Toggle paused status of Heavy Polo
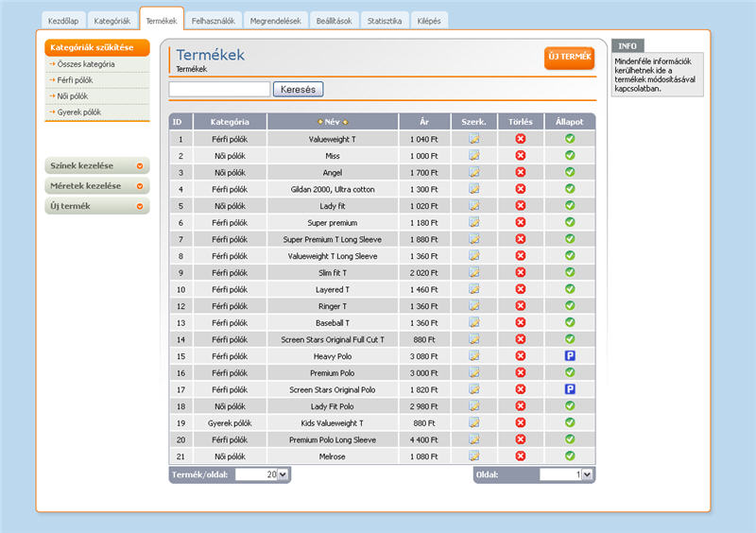This screenshot has width=756, height=533. click(x=570, y=355)
